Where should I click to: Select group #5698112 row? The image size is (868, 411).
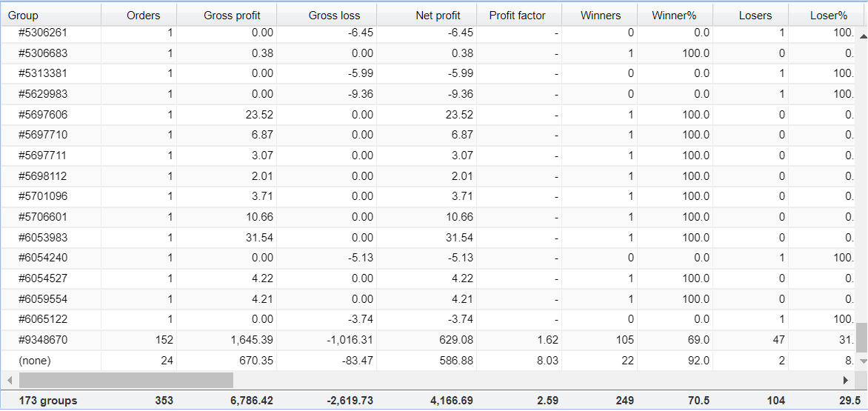pos(428,176)
